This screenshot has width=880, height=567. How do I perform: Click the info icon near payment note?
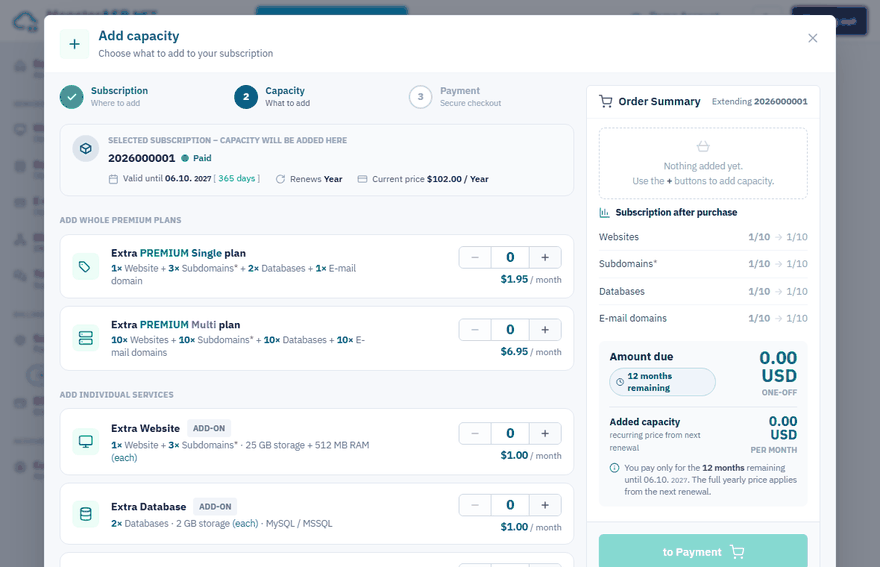[615, 468]
